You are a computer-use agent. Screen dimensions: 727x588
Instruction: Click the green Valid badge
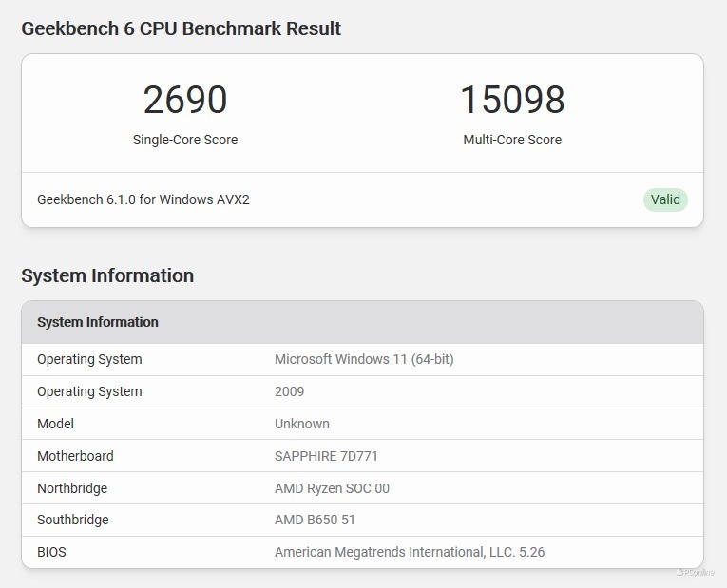[x=665, y=199]
